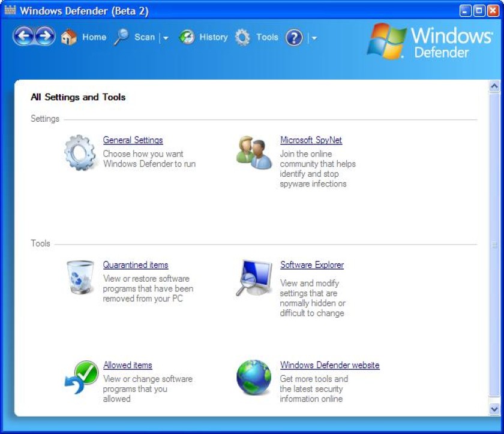Open the Home menu label
The image size is (504, 434).
click(x=94, y=37)
